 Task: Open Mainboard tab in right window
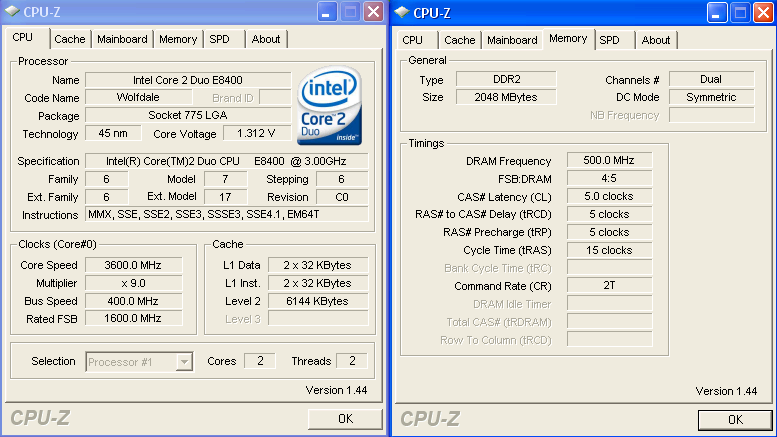click(512, 40)
